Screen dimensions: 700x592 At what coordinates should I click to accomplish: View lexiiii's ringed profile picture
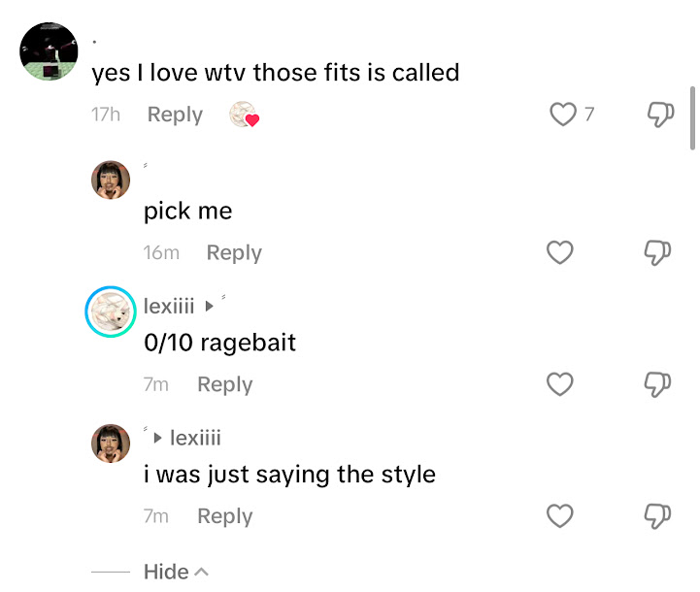click(111, 312)
